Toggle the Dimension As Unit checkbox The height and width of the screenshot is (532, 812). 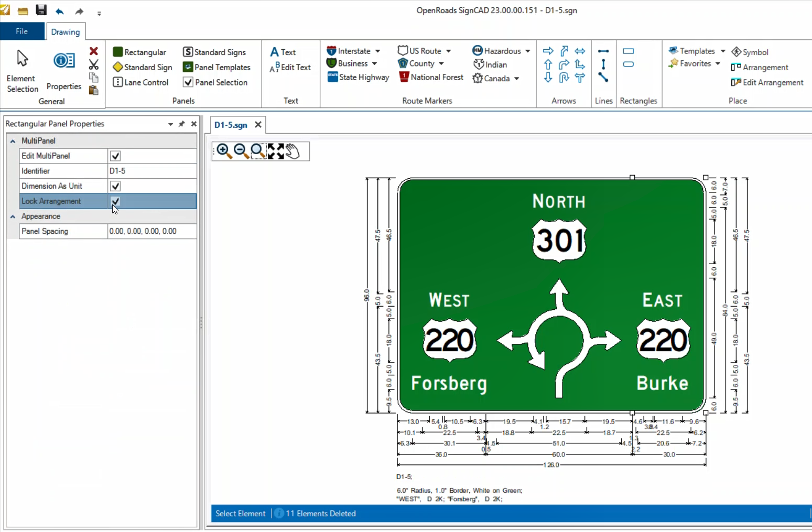tap(115, 186)
